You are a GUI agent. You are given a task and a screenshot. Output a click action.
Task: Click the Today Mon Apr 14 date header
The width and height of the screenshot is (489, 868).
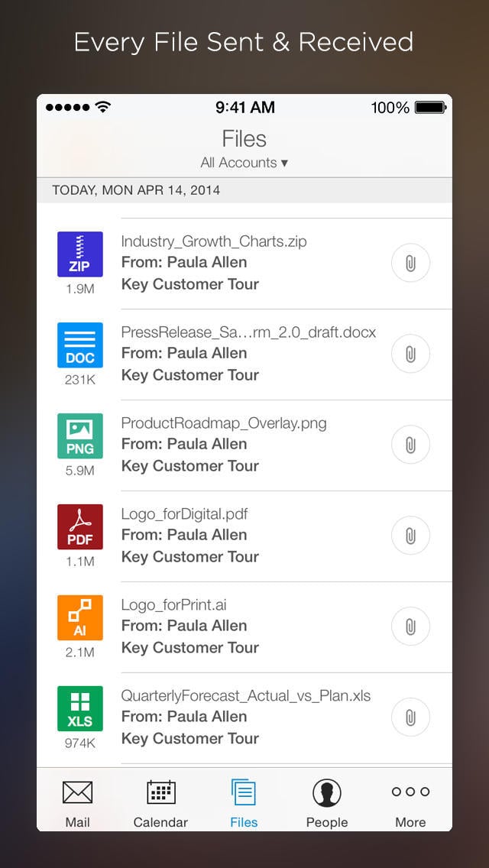coord(136,190)
